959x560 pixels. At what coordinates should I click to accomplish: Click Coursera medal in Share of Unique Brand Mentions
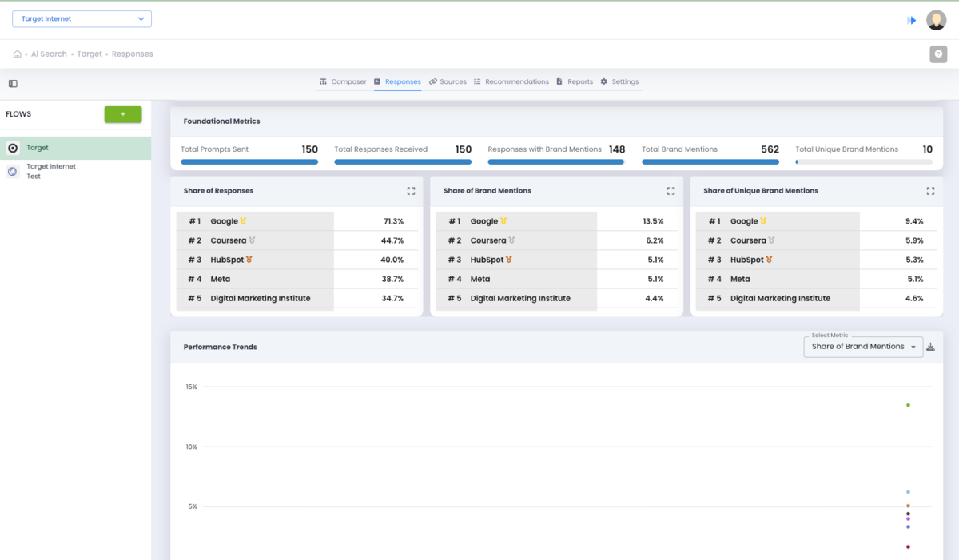[771, 240]
